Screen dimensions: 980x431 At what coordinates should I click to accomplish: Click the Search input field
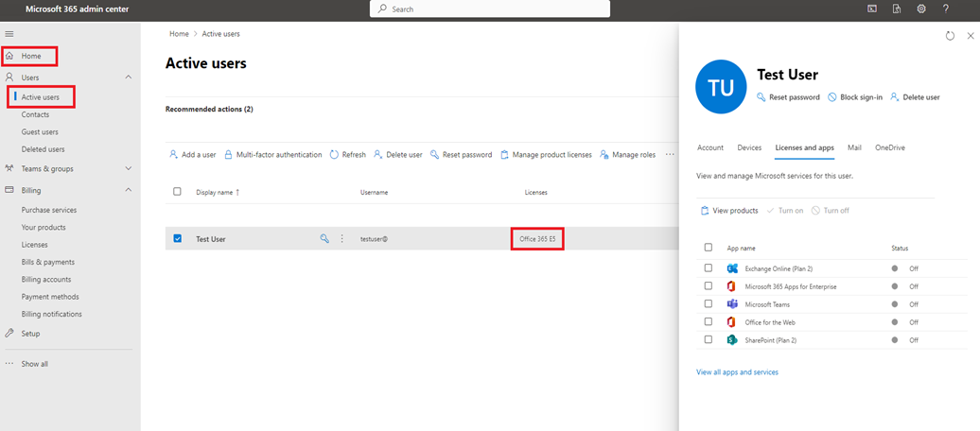[490, 9]
